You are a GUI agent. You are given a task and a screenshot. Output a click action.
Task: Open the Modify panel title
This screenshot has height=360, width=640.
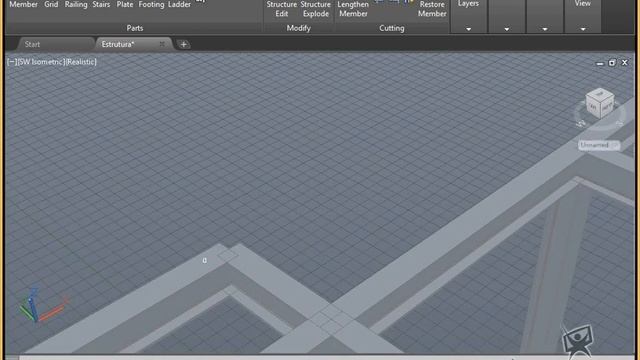click(x=298, y=28)
